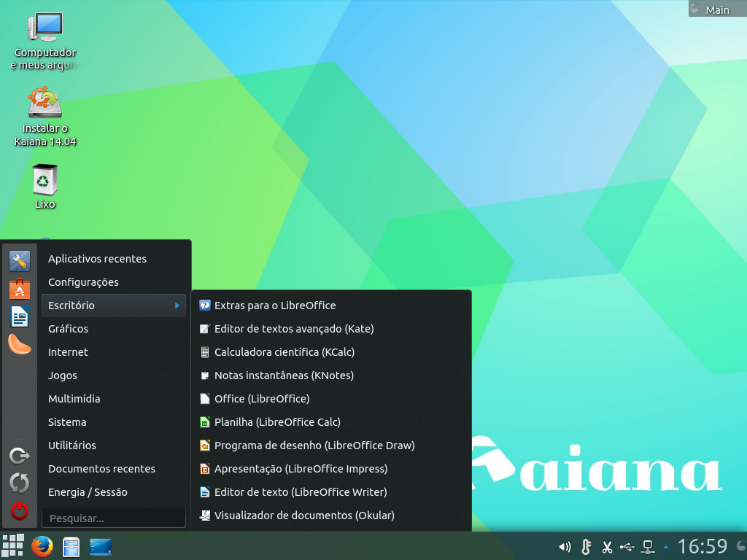Open Internet menu category
The width and height of the screenshot is (747, 560).
click(113, 352)
